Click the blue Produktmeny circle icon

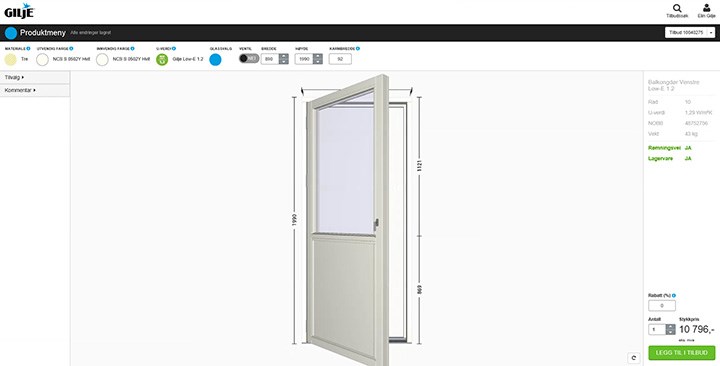pyautogui.click(x=11, y=33)
